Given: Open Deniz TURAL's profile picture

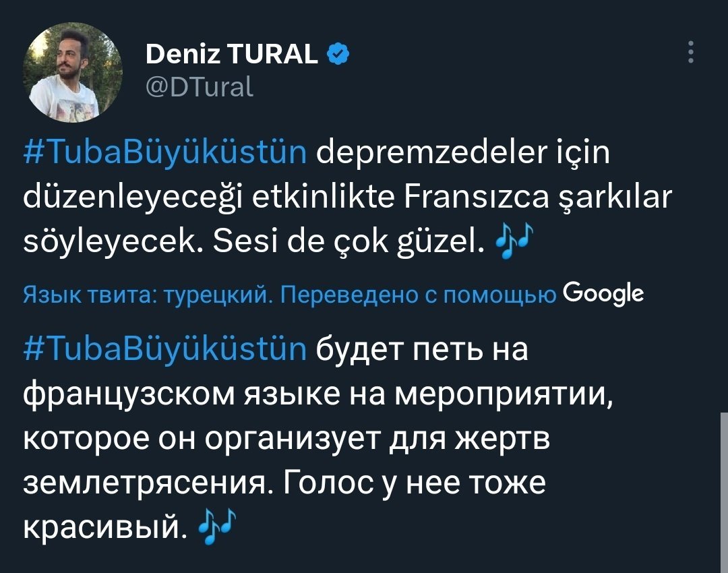Looking at the screenshot, I should pos(72,72).
